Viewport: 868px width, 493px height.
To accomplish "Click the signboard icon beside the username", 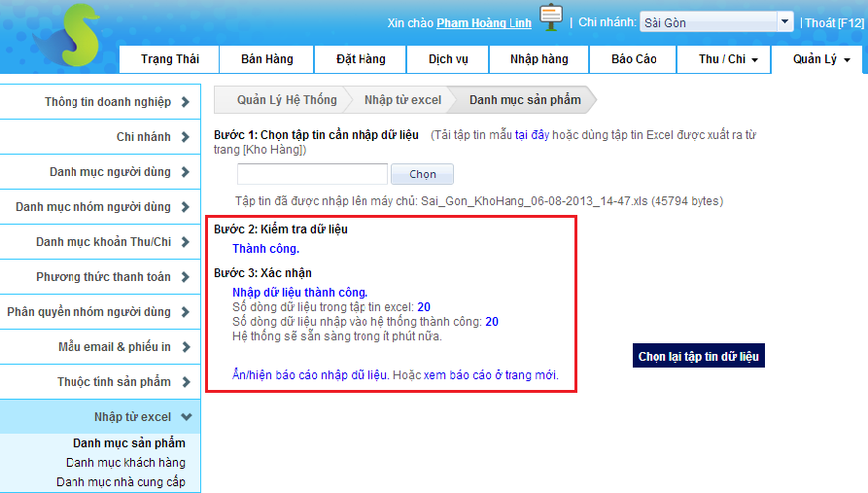I will tap(551, 18).
